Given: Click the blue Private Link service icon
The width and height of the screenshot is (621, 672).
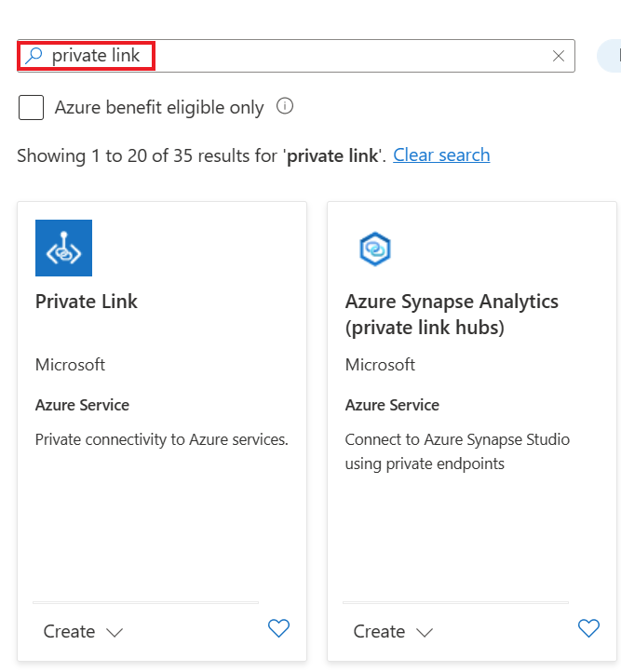Looking at the screenshot, I should (x=63, y=248).
